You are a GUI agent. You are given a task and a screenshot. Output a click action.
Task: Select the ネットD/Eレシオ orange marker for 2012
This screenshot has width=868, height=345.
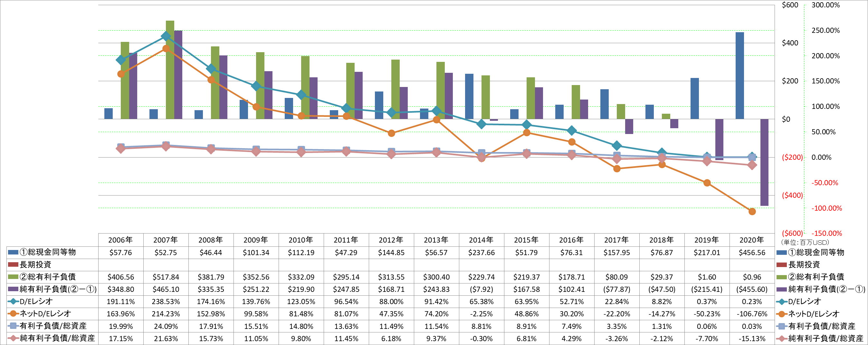pyautogui.click(x=391, y=133)
